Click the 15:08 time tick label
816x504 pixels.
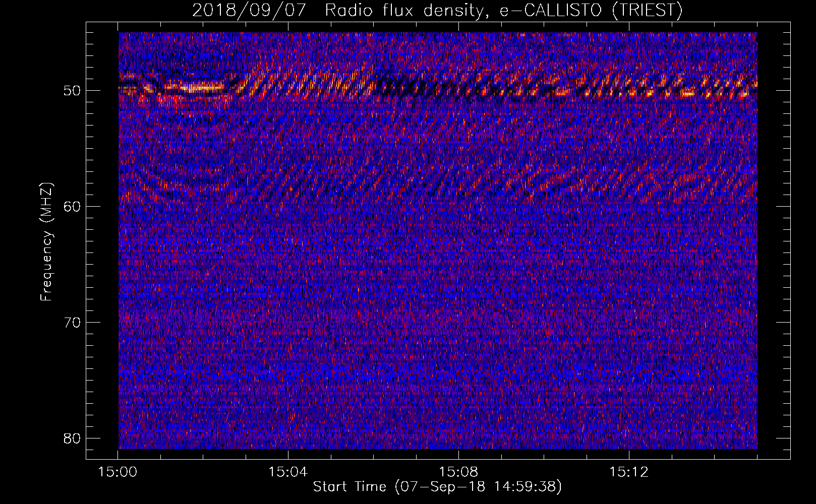pos(458,472)
